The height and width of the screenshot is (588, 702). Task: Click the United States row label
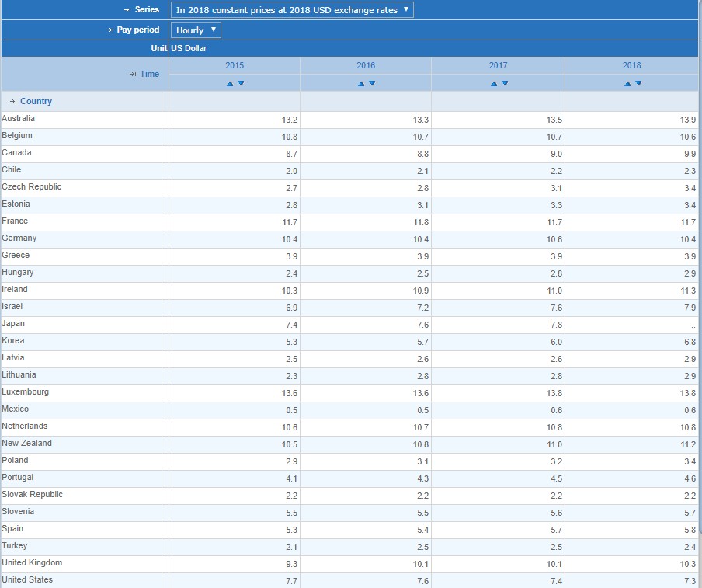click(x=27, y=580)
